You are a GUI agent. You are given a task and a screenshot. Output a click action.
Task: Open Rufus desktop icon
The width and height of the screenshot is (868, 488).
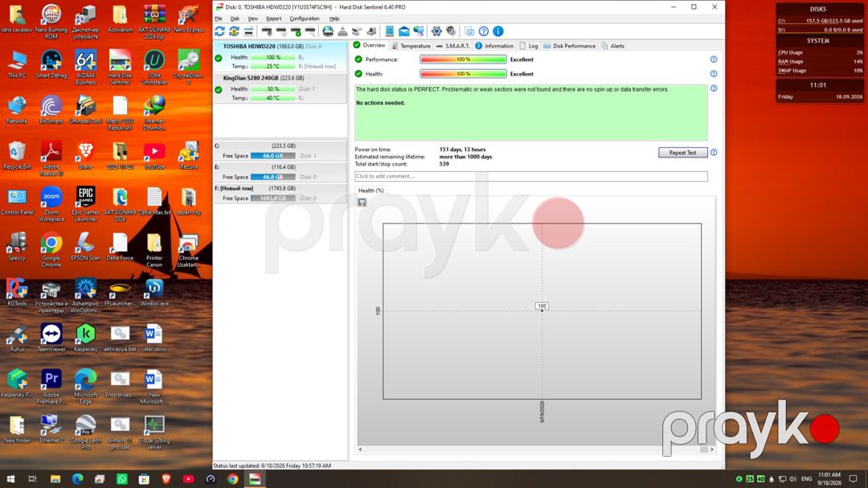click(x=17, y=338)
